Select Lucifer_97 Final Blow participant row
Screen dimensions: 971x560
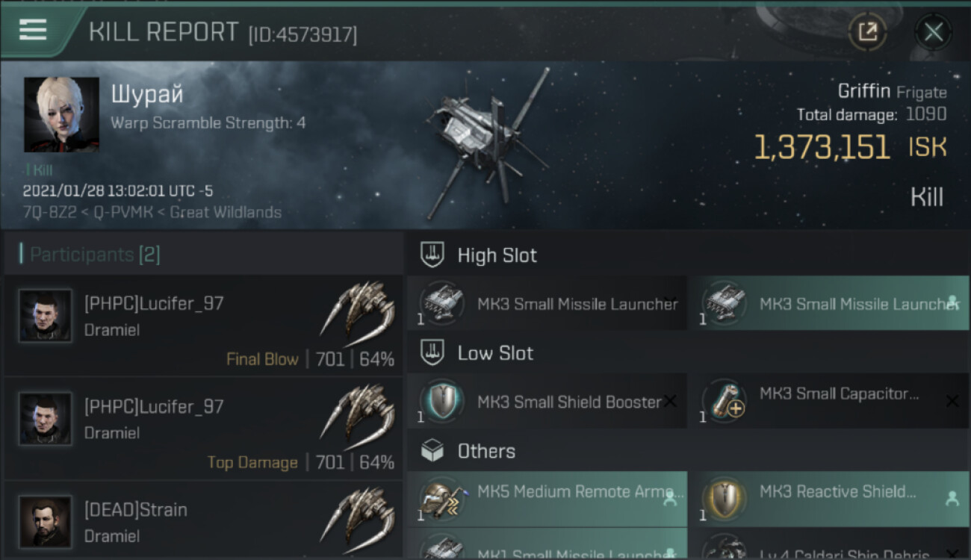pyautogui.click(x=202, y=326)
